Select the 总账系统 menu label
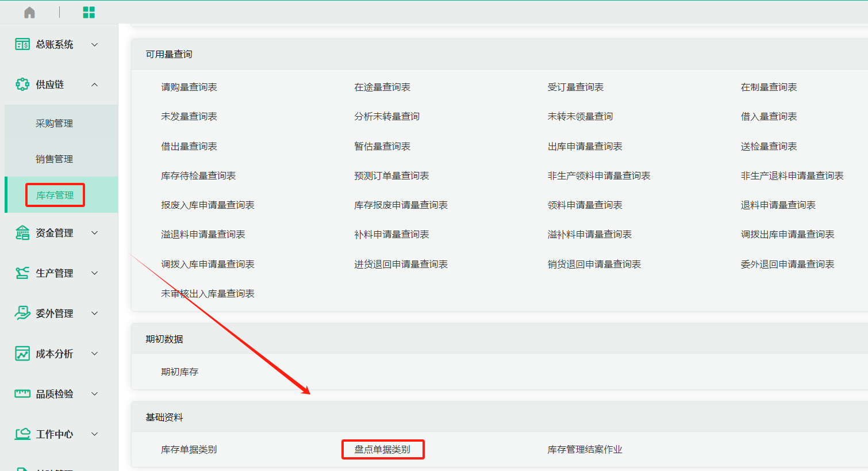The height and width of the screenshot is (471, 868). point(55,44)
